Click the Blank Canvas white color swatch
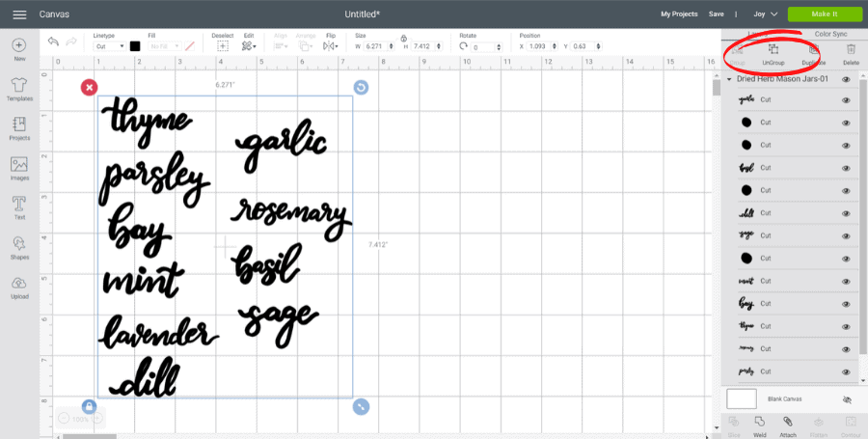 [x=742, y=398]
